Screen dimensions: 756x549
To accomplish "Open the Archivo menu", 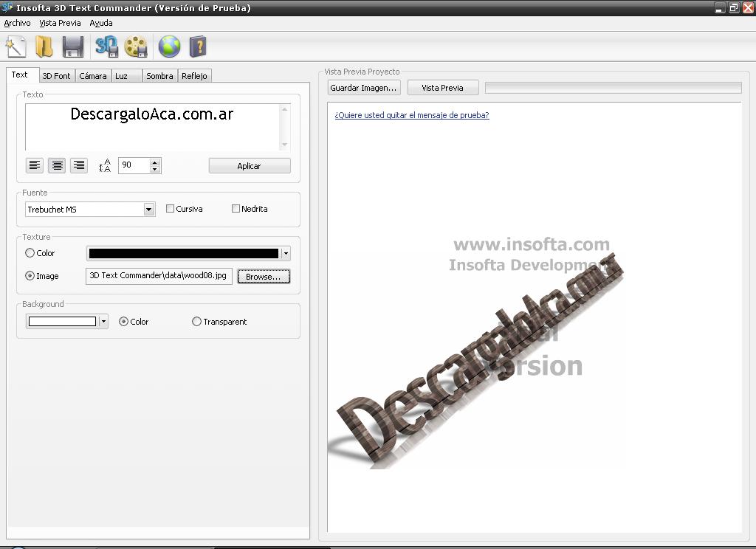I will (x=18, y=23).
